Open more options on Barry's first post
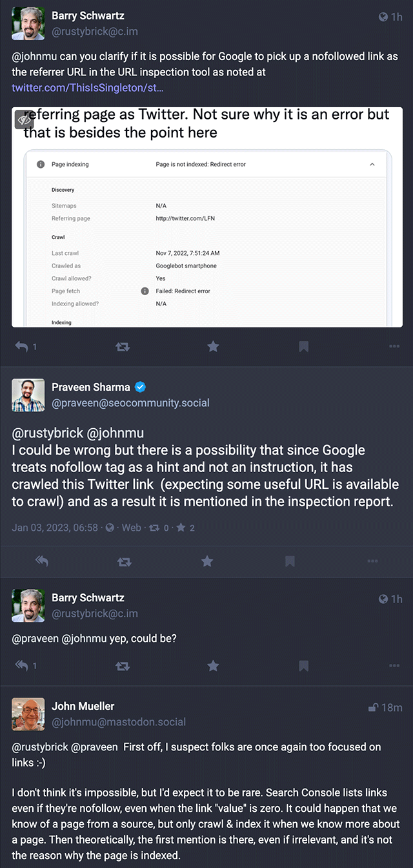The image size is (413, 868). click(394, 347)
